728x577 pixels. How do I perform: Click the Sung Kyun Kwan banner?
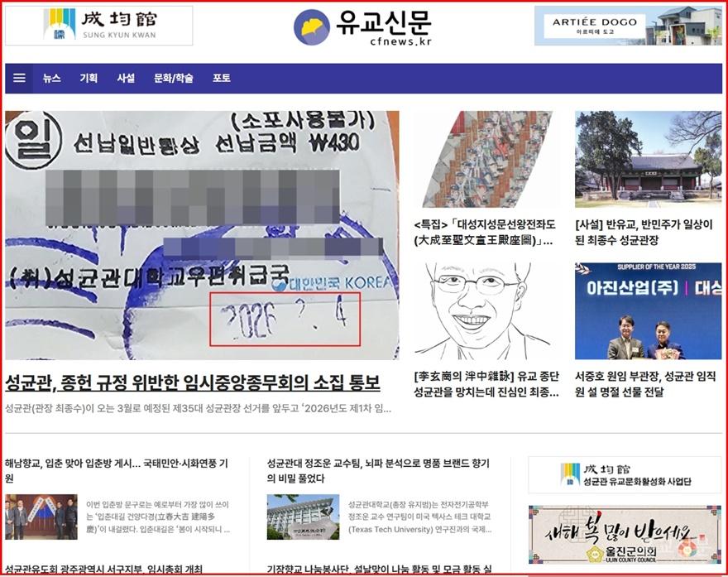point(99,26)
